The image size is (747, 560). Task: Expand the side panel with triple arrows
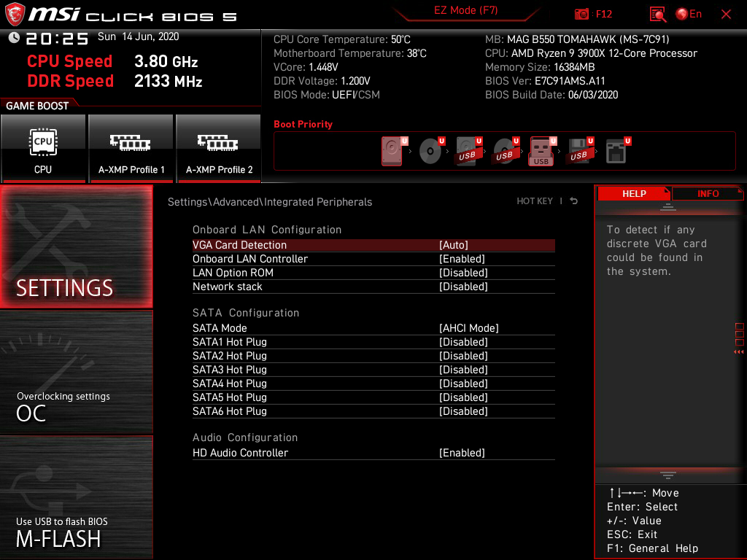(x=739, y=352)
